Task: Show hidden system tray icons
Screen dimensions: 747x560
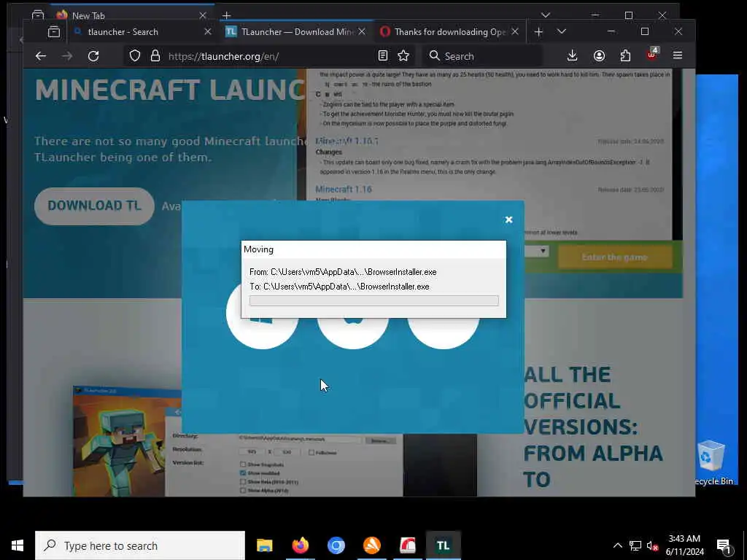Action: tap(617, 545)
